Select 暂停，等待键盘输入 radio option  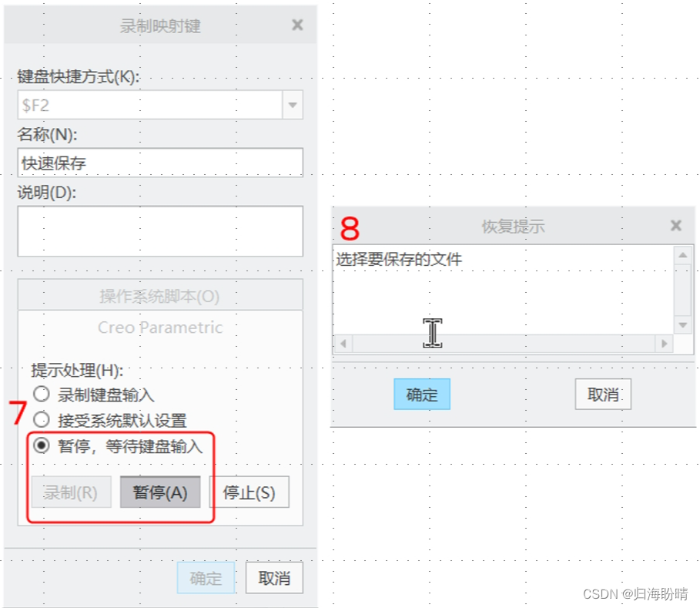click(x=42, y=445)
